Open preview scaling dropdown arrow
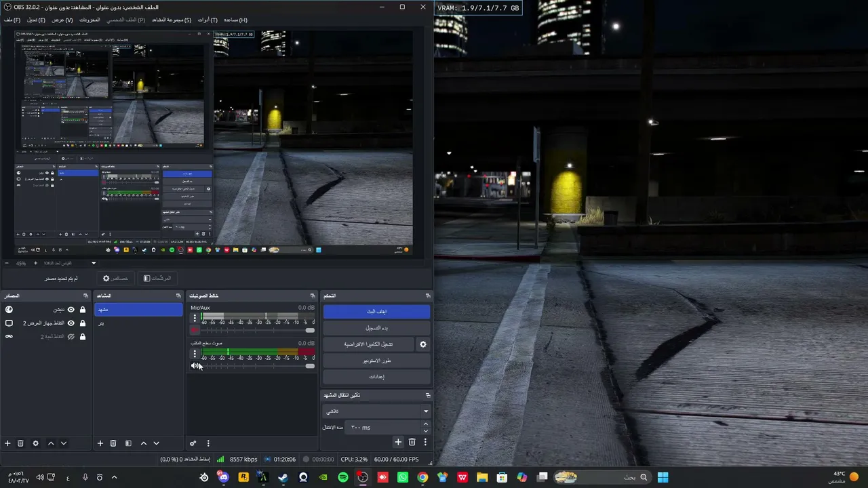 (94, 263)
